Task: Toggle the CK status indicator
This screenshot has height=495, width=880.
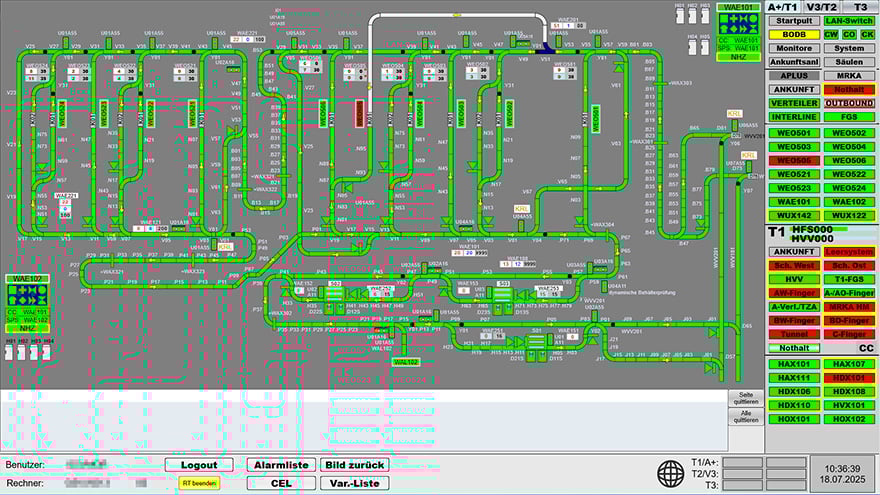Action: pyautogui.click(x=867, y=34)
